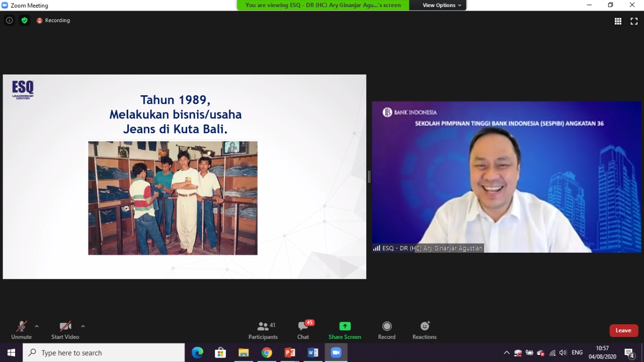Expand video options arrow beside Start Video

pos(83,326)
